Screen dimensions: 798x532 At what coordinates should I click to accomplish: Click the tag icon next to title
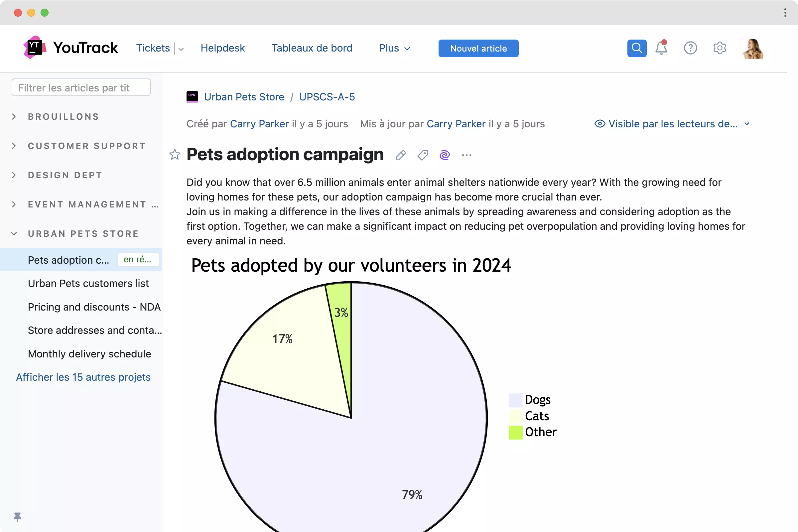click(422, 155)
